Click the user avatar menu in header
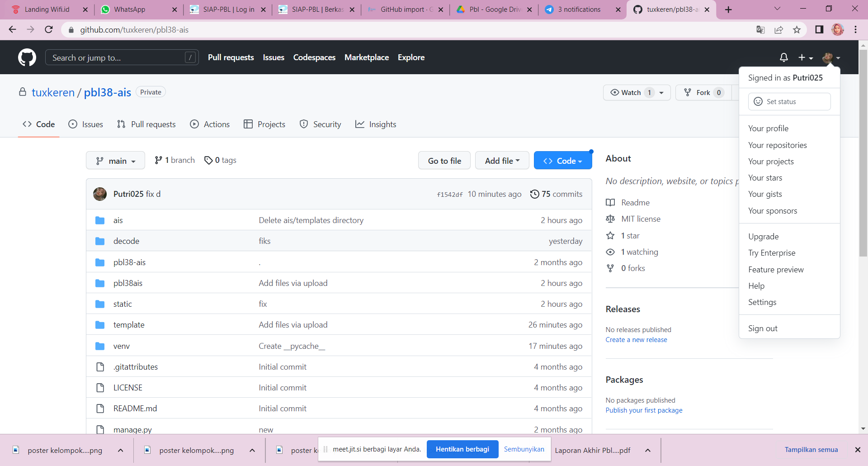The height and width of the screenshot is (466, 868). 831,57
